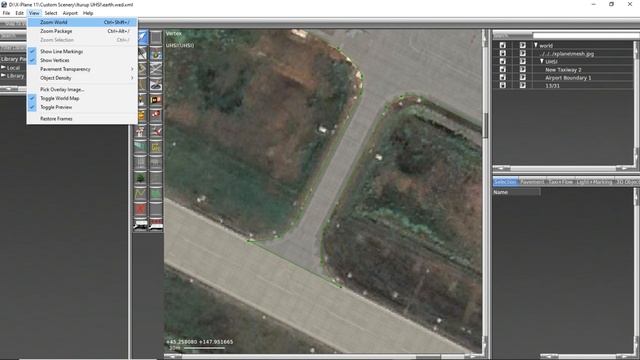This screenshot has width=640, height=360.
Task: Click the Name column header
Action: (516, 192)
